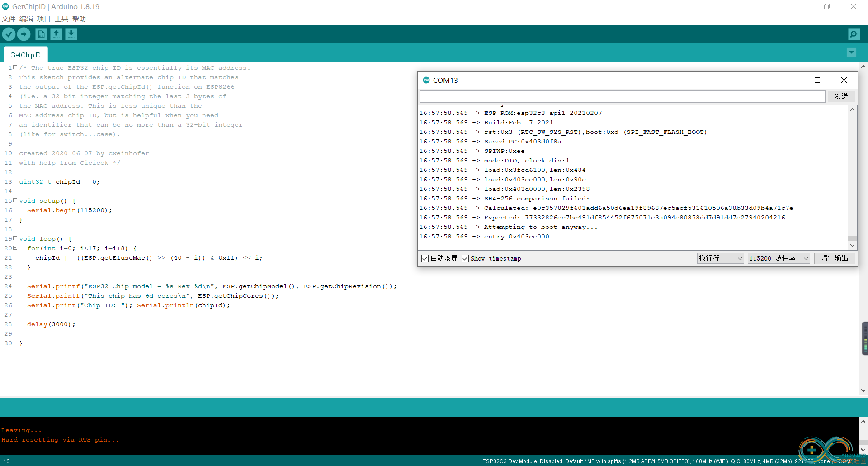The image size is (868, 466).
Task: Click the serial output scrollbar up arrow
Action: pyautogui.click(x=852, y=110)
